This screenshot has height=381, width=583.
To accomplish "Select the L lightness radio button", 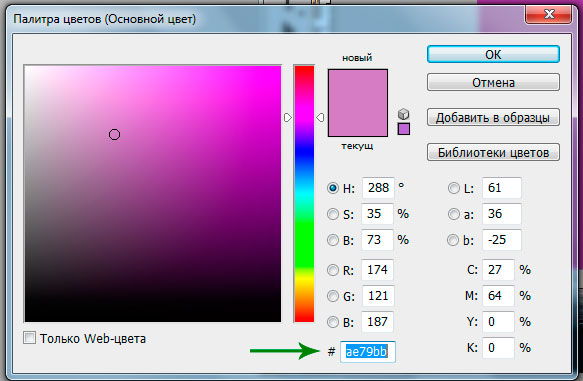I will pyautogui.click(x=454, y=188).
